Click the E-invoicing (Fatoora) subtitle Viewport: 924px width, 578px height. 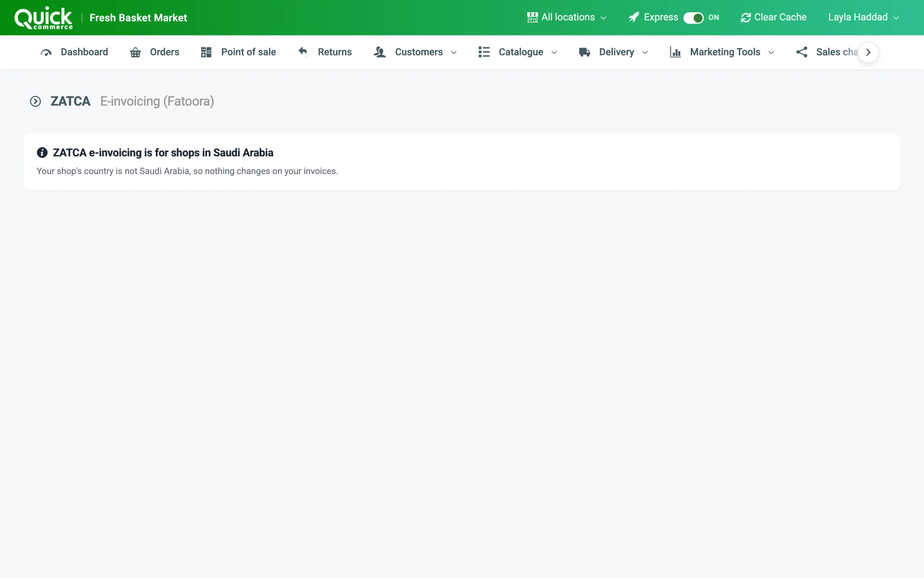click(x=157, y=101)
